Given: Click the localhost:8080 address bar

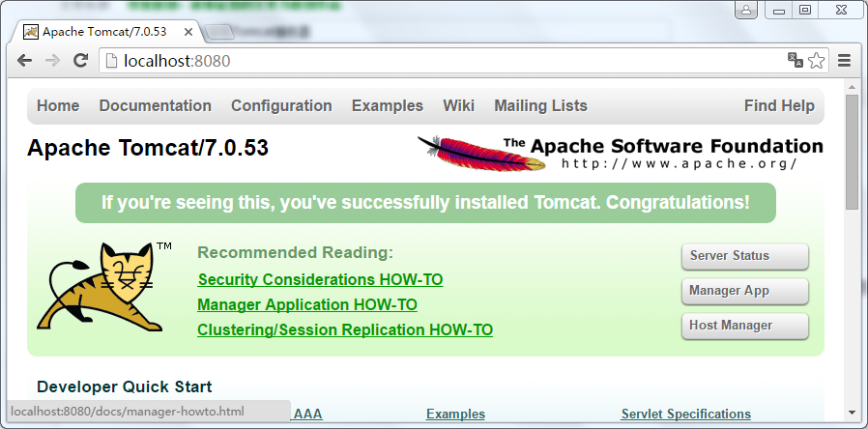Looking at the screenshot, I should pos(443,60).
